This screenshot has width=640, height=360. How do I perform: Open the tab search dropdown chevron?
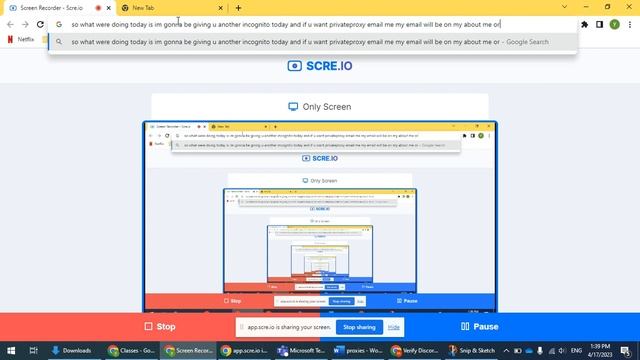pos(564,7)
